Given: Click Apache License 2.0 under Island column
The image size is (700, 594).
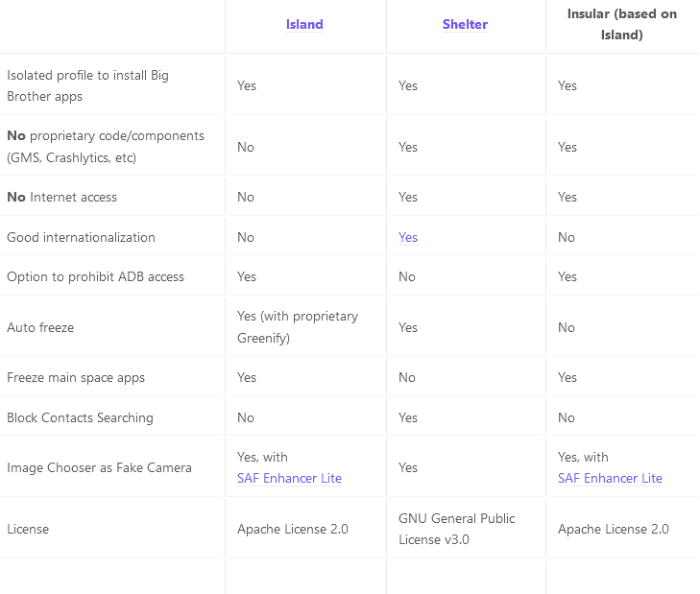Looking at the screenshot, I should 293,529.
